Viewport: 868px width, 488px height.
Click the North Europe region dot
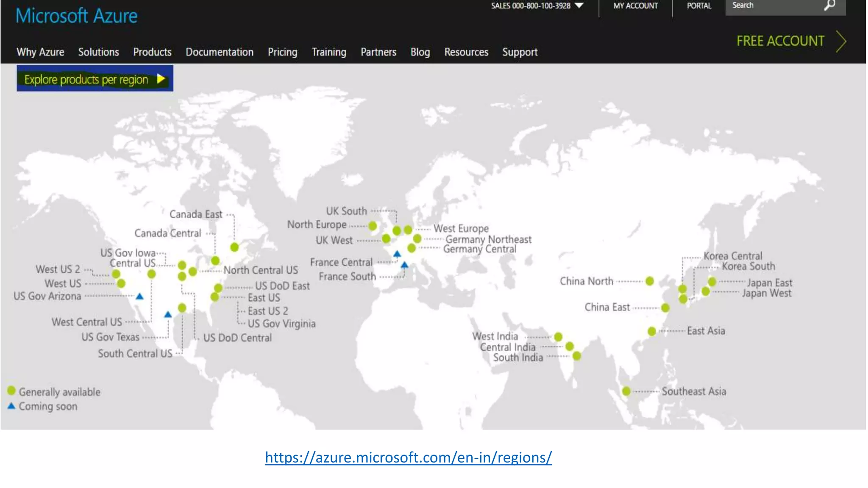click(373, 226)
